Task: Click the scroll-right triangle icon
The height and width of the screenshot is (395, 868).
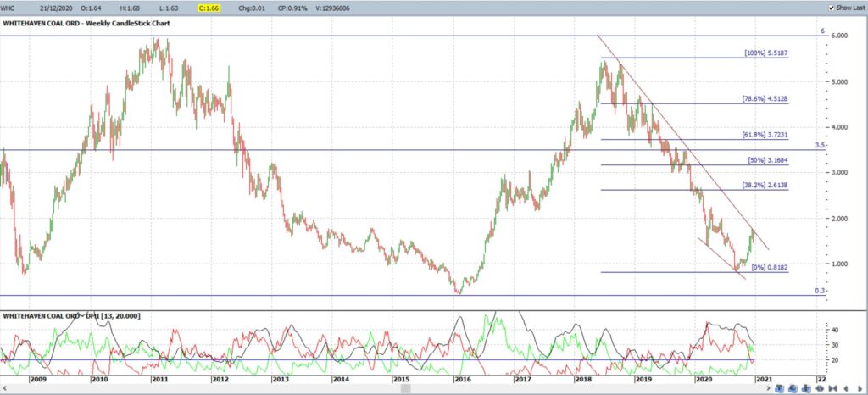Action: coord(860,388)
